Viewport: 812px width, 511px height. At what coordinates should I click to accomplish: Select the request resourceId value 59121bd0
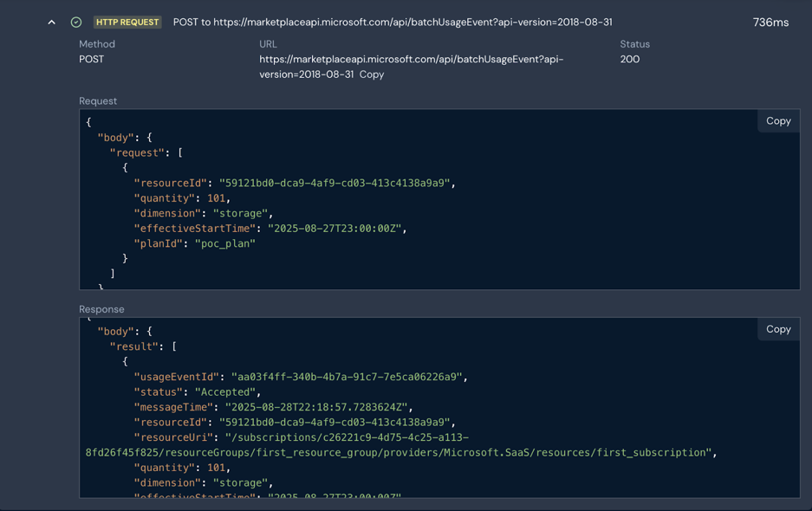click(x=335, y=184)
